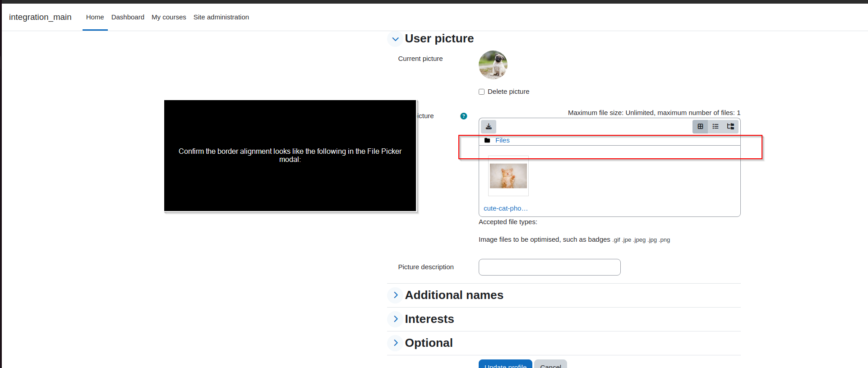Click the Interests heading text
This screenshot has height=368, width=868.
click(x=429, y=319)
